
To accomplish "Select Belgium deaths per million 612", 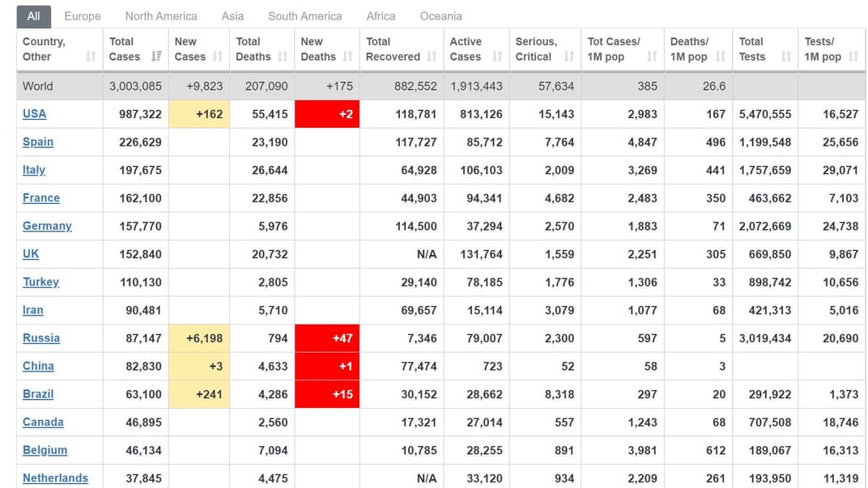I will [x=716, y=451].
